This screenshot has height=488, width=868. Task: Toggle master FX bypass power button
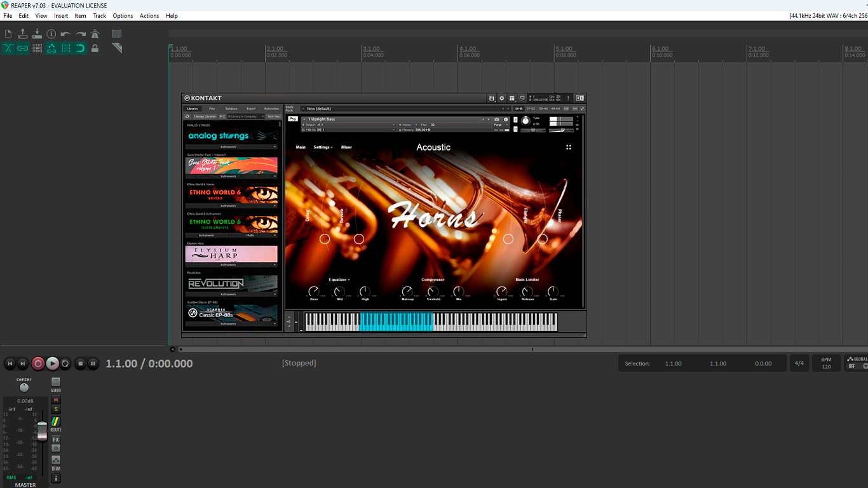[x=56, y=448]
